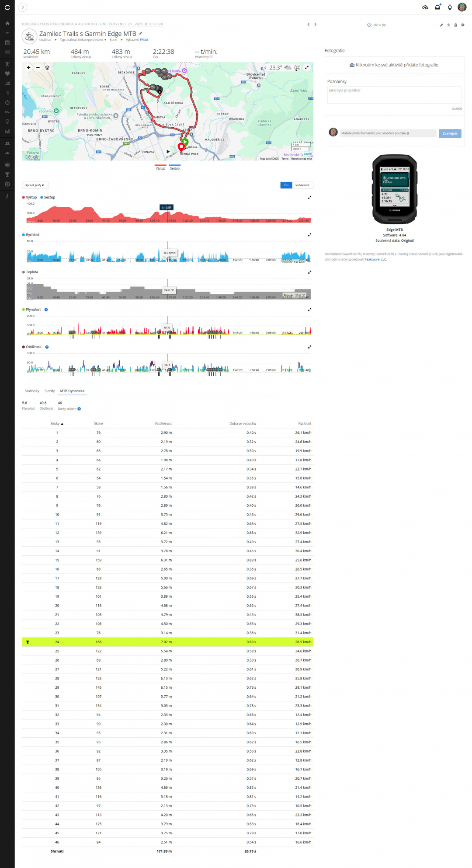472x868 pixels.
Task: Click the upload cloud icon in header
Action: coord(425,7)
